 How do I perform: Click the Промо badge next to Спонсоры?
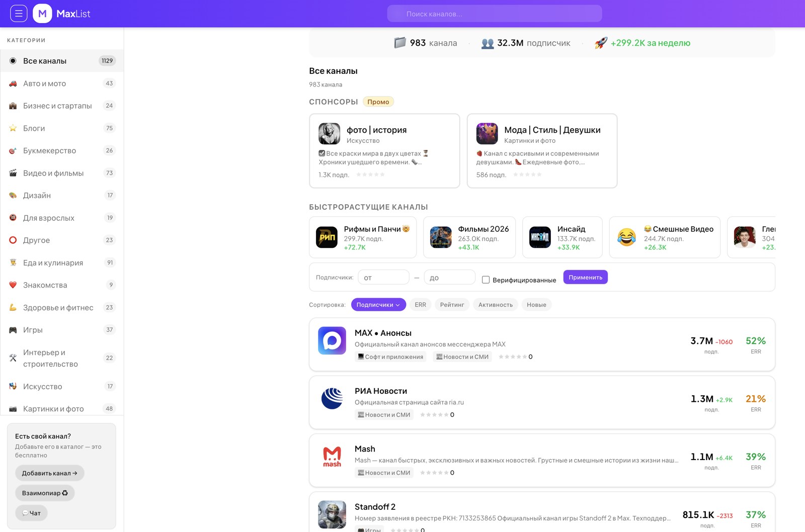[x=378, y=102]
